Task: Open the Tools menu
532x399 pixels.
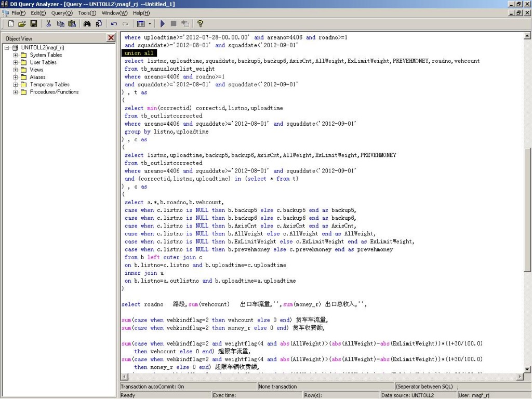Action: coord(87,12)
